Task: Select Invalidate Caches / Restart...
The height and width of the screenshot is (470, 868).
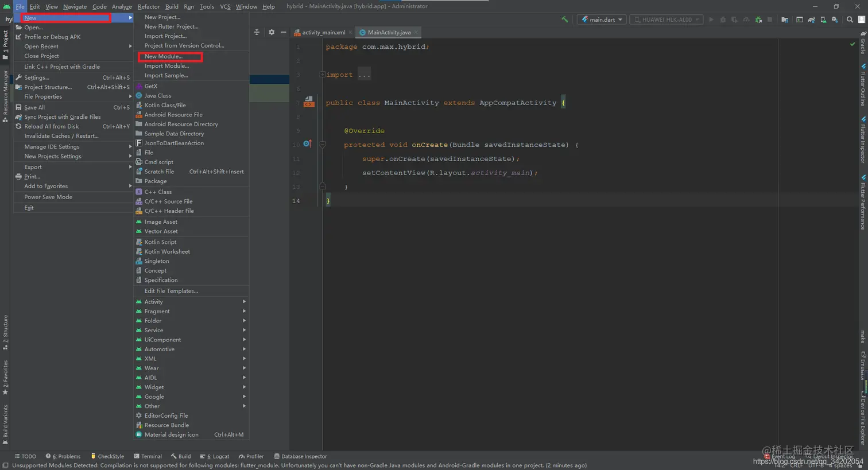Action: 73,136
